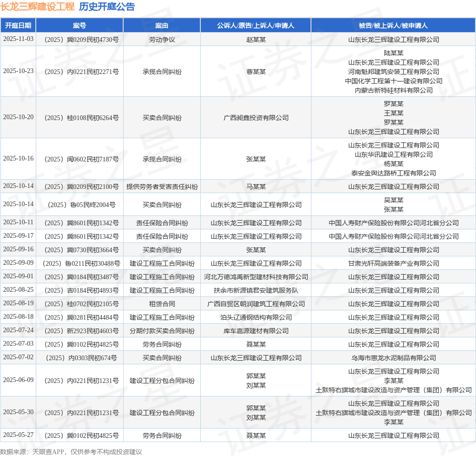The image size is (476, 456).
Task: Click plaintiff 赵某某
Action: [x=256, y=40]
